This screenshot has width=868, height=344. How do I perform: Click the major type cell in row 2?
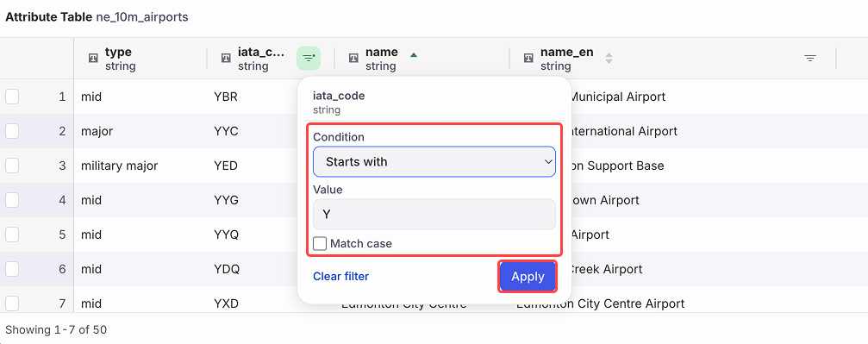tap(97, 131)
